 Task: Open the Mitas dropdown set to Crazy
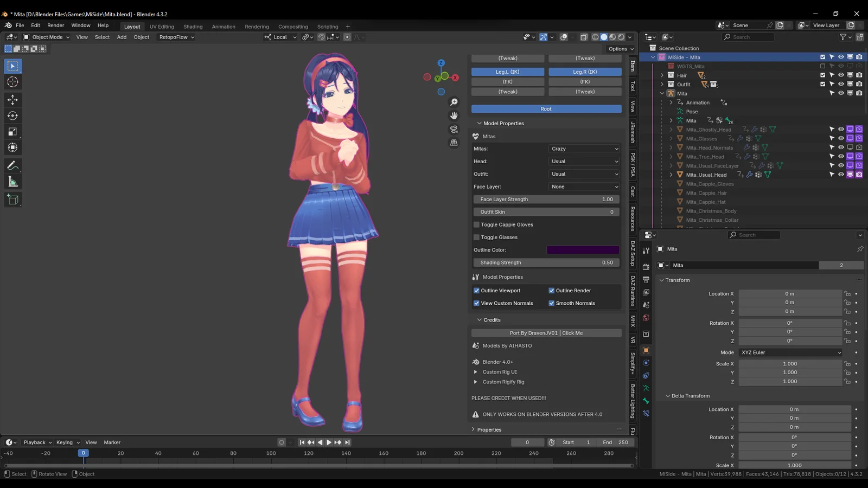pos(584,149)
